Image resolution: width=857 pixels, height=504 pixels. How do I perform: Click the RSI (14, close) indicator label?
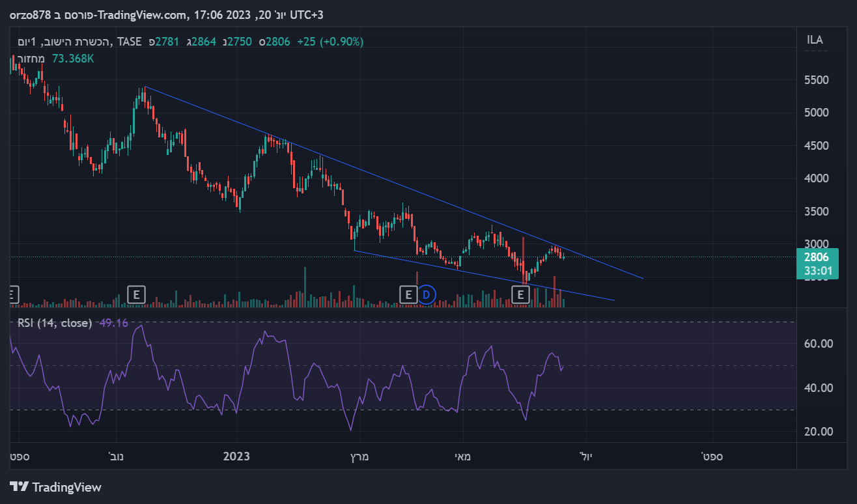point(54,322)
